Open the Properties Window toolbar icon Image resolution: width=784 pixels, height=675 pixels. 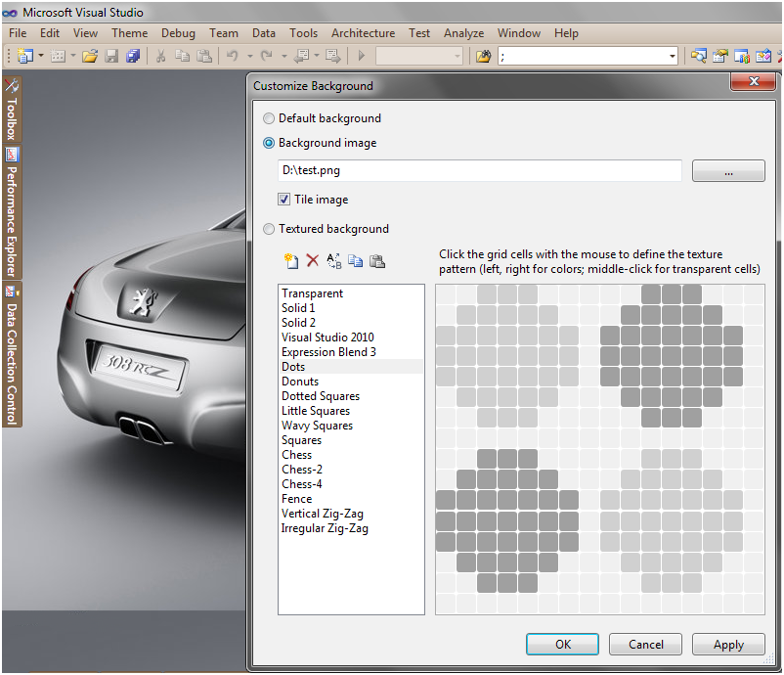click(720, 56)
